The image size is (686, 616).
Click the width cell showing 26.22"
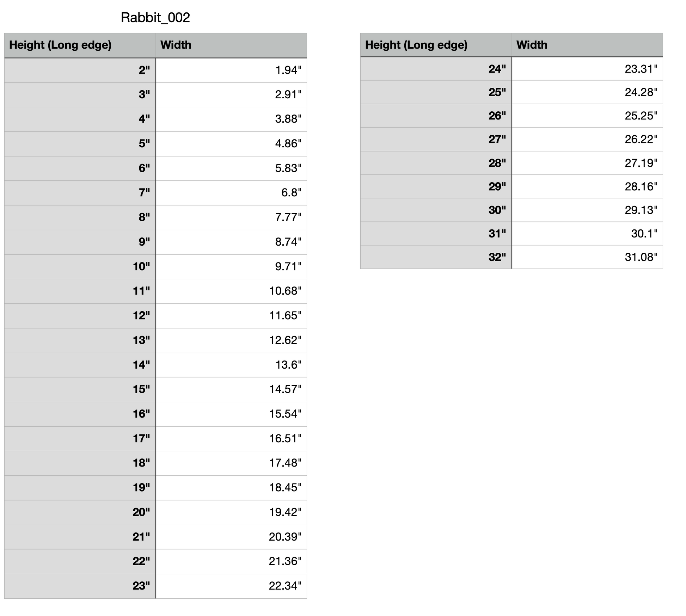click(x=641, y=139)
